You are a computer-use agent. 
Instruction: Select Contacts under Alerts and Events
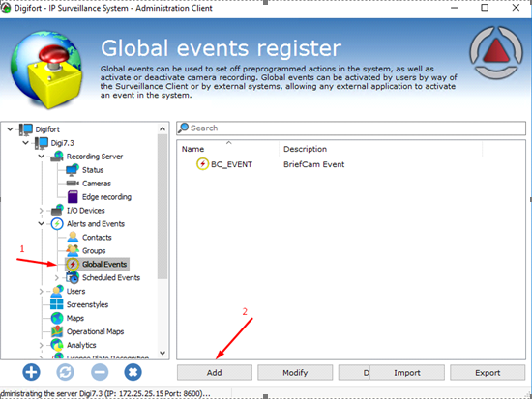97,238
